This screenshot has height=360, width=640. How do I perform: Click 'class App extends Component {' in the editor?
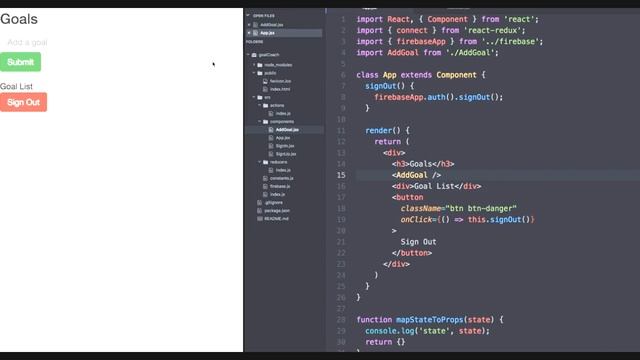tap(421, 75)
